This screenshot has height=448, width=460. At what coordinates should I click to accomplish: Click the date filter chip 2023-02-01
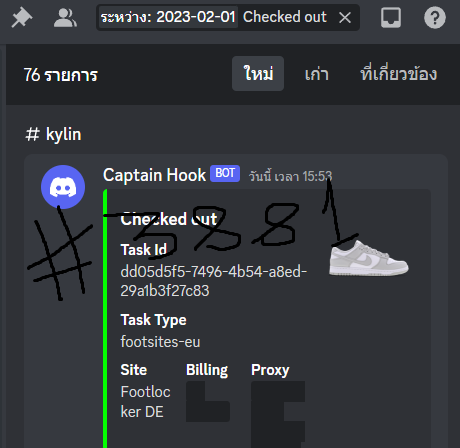click(x=168, y=17)
